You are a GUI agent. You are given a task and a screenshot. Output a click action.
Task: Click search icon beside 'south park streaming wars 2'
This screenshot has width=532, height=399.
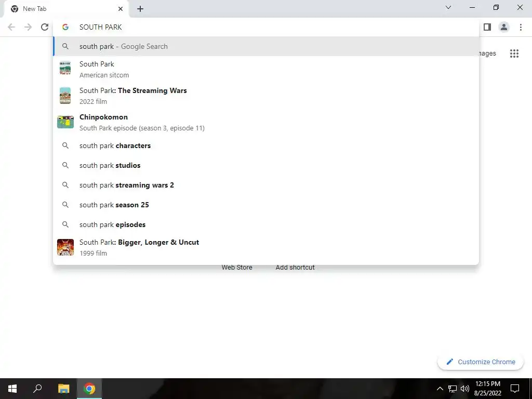point(65,185)
